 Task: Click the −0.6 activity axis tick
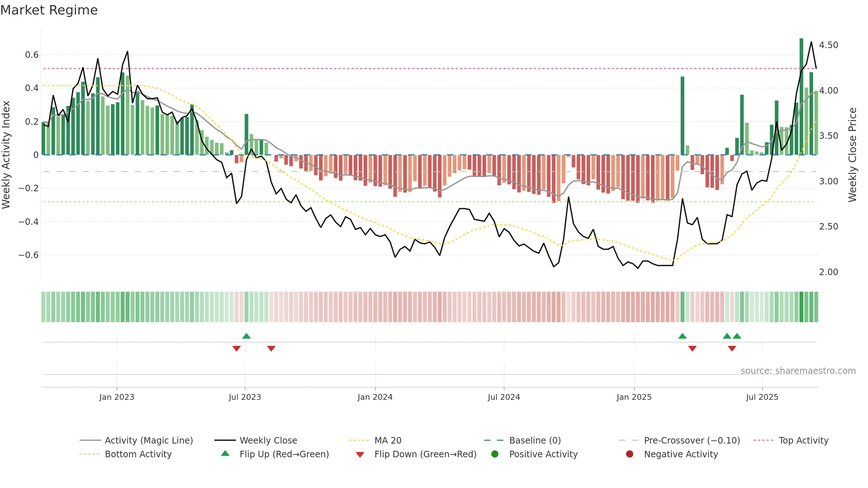[29, 255]
